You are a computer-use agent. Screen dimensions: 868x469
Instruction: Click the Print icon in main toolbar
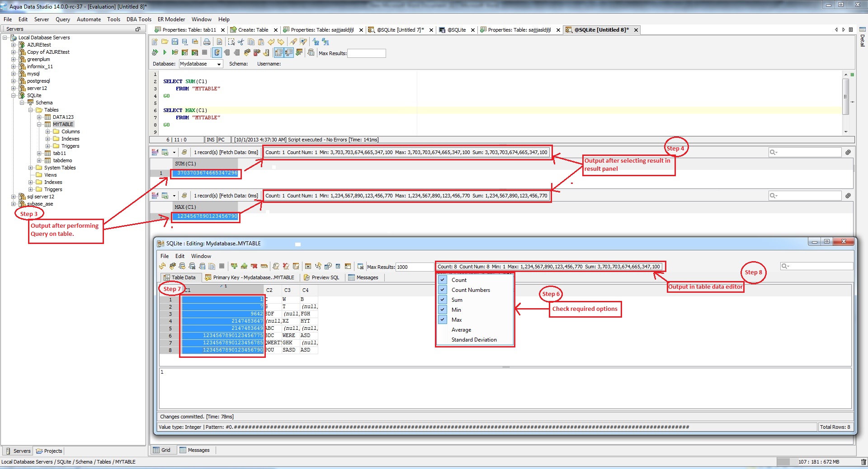(x=207, y=42)
